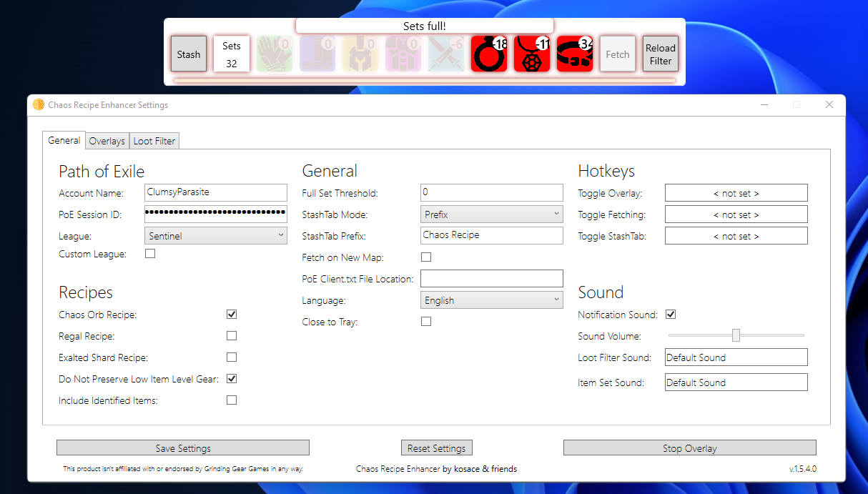This screenshot has width=868, height=494.
Task: Click the red ring icon in overlay
Action: coord(489,54)
